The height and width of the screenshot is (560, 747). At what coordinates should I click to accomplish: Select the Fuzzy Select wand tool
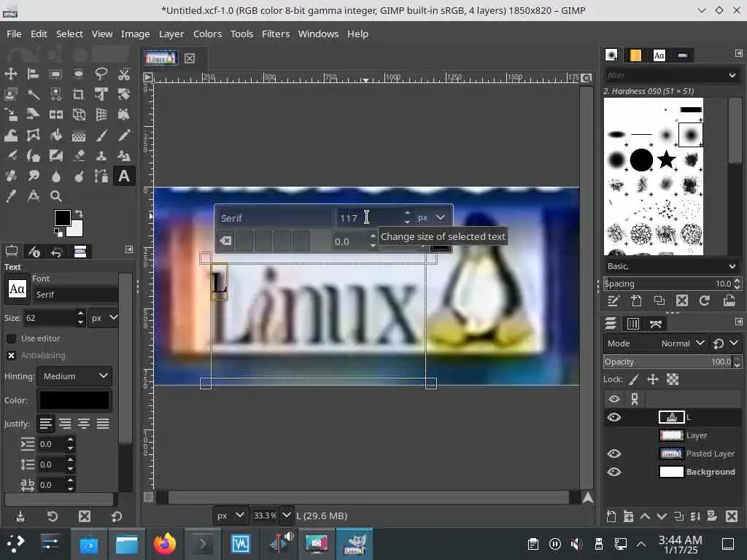click(x=33, y=94)
